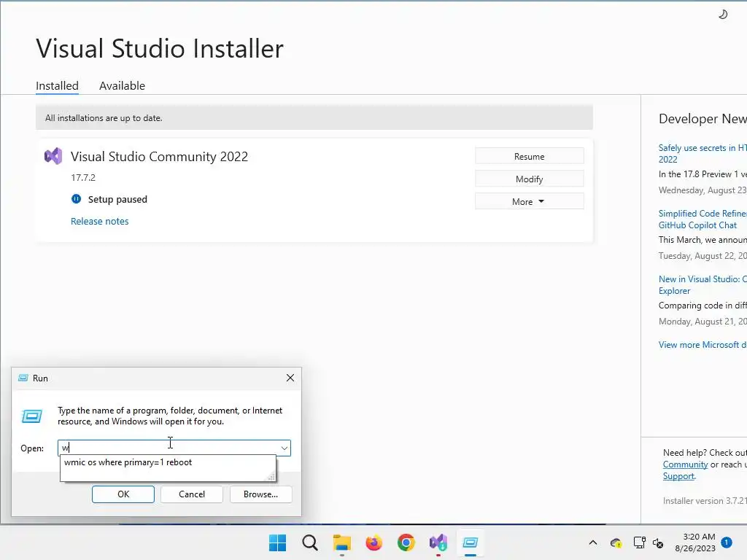The width and height of the screenshot is (747, 560).
Task: Open the Support link
Action: [678, 476]
